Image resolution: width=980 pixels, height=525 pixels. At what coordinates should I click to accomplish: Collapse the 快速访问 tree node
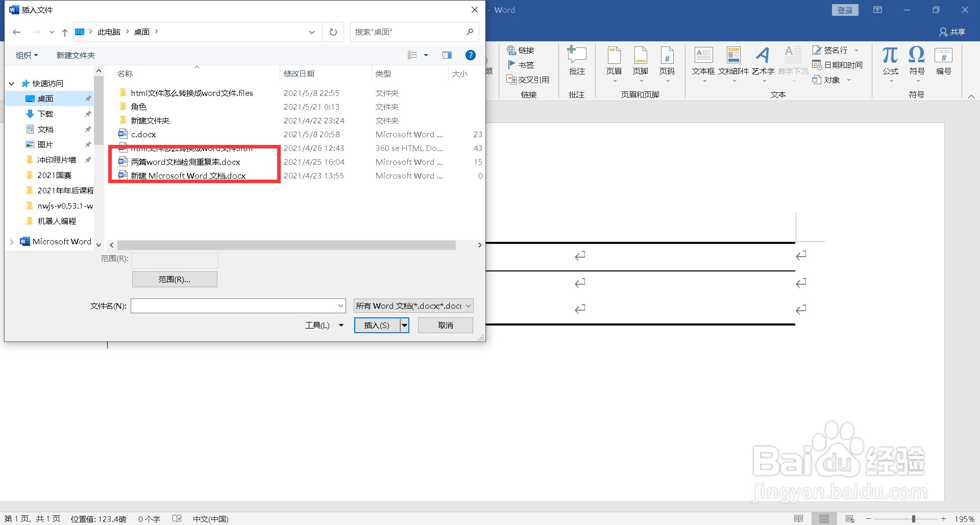tap(12, 83)
